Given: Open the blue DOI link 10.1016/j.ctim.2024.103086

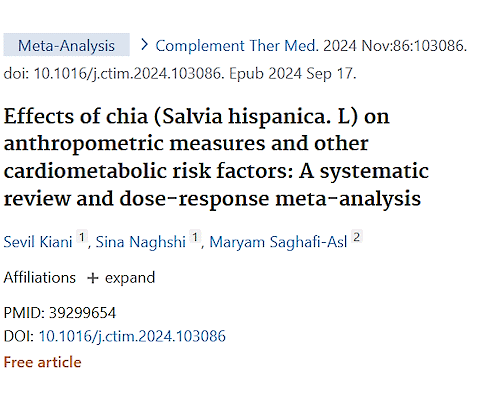Looking at the screenshot, I should (x=132, y=336).
